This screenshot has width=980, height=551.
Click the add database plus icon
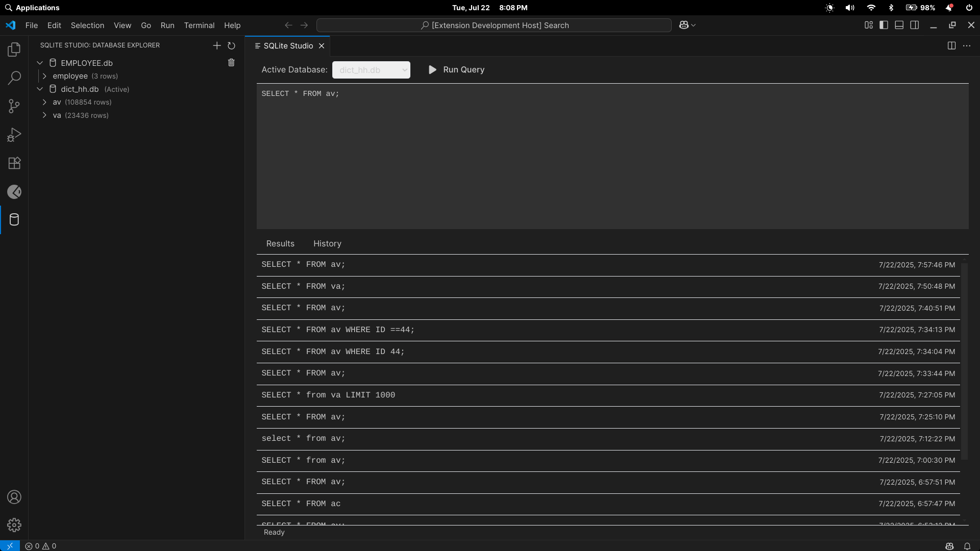click(x=217, y=46)
